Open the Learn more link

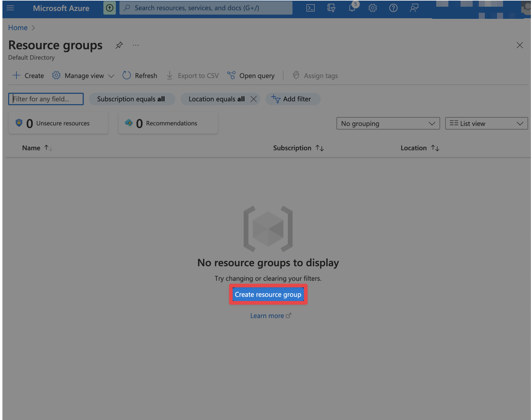point(270,316)
